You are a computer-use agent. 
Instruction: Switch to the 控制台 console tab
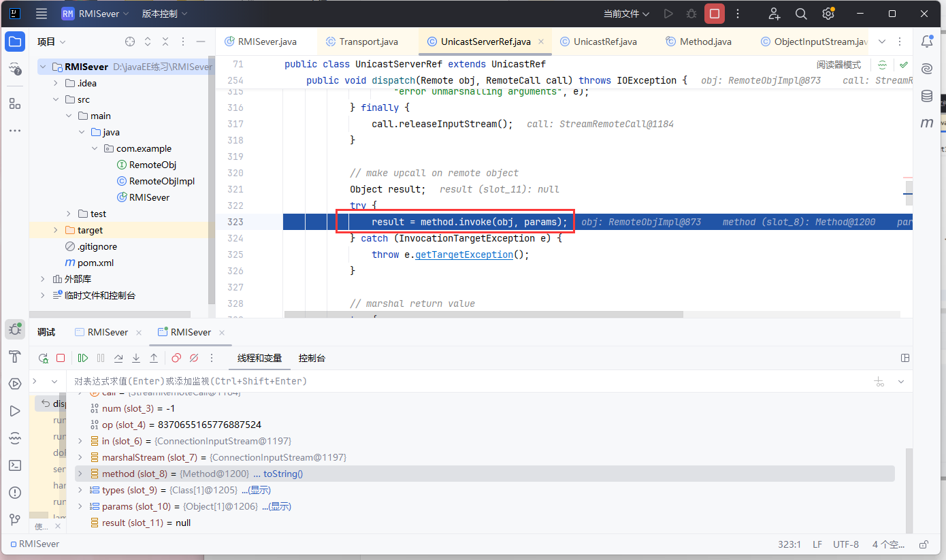(312, 358)
